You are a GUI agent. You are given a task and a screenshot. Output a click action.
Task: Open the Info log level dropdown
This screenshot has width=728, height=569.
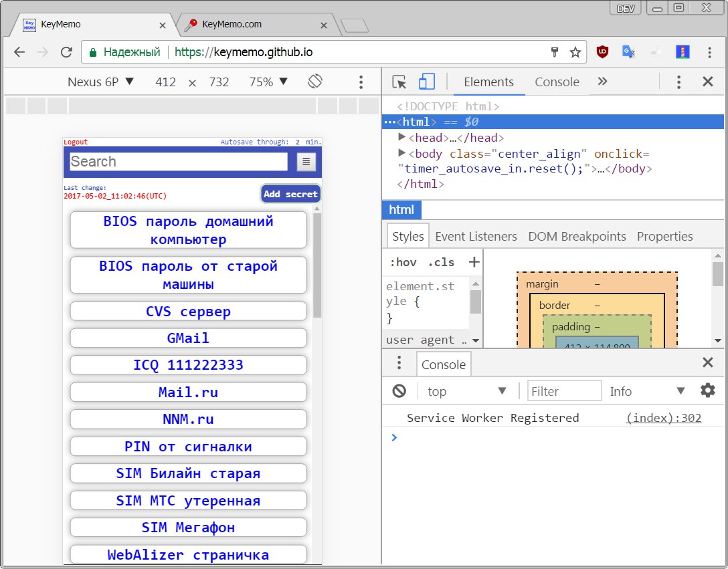tap(647, 391)
